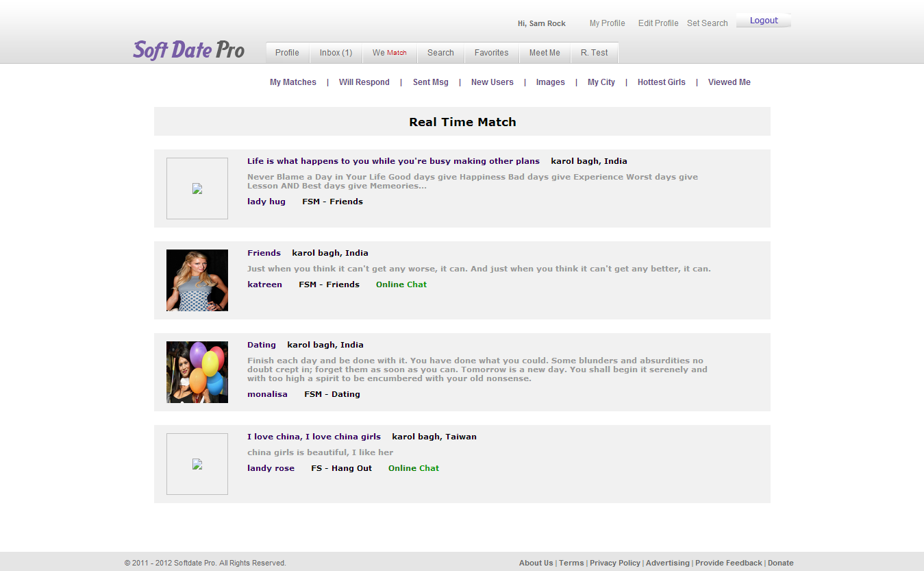
Task: Open the Meet Me tab
Action: point(545,53)
